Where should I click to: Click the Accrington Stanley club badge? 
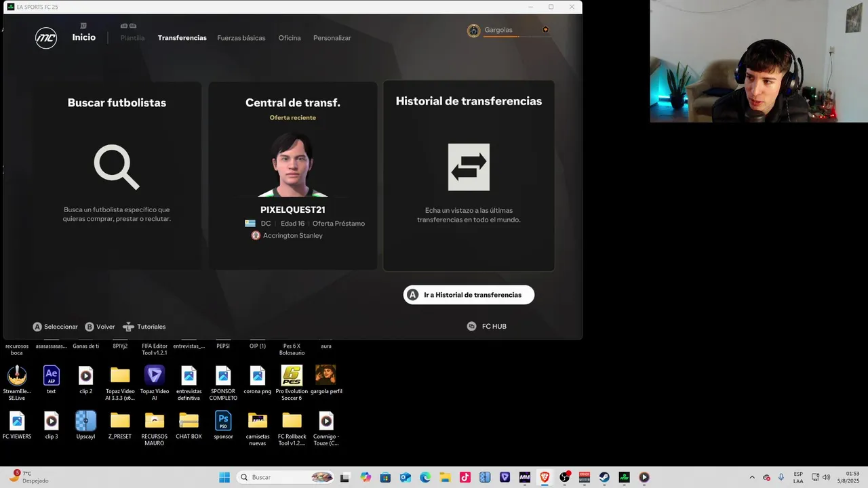pos(256,235)
